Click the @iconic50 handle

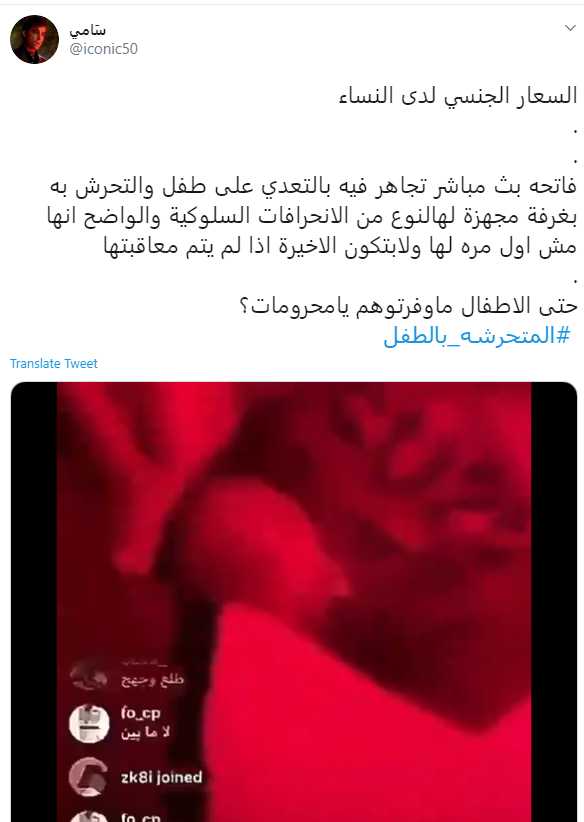point(103,49)
